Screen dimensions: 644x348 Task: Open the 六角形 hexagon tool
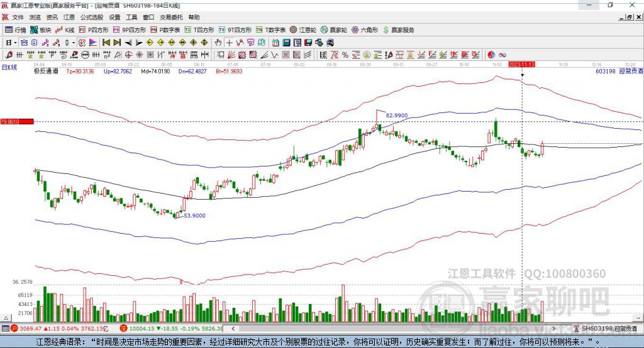pyautogui.click(x=365, y=30)
